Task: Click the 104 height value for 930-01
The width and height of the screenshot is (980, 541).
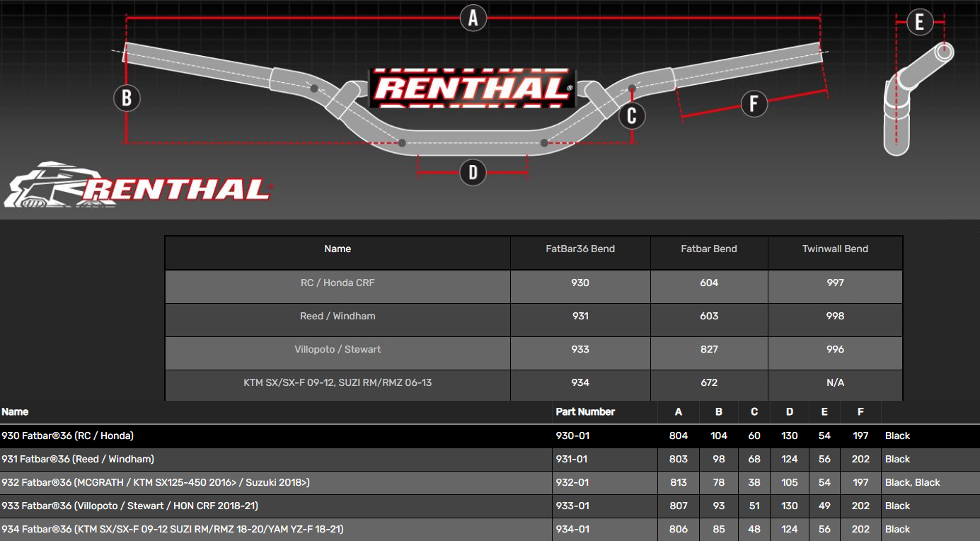Action: tap(719, 435)
